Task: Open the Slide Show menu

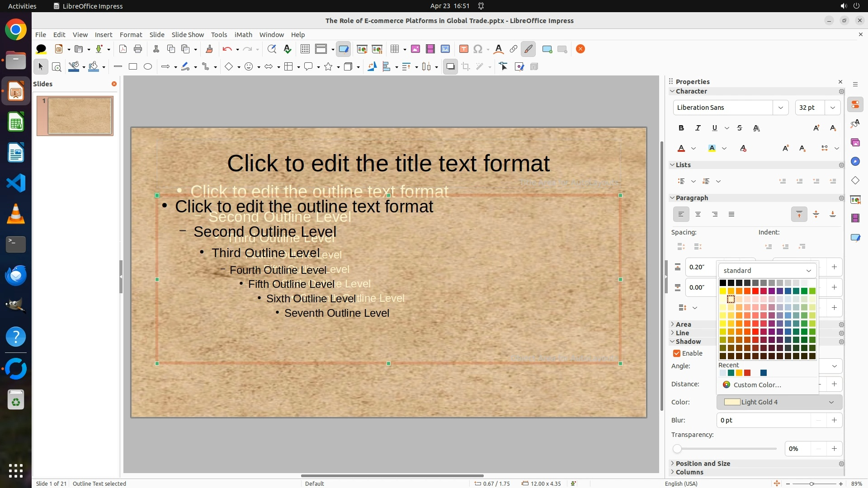Action: 188,34
